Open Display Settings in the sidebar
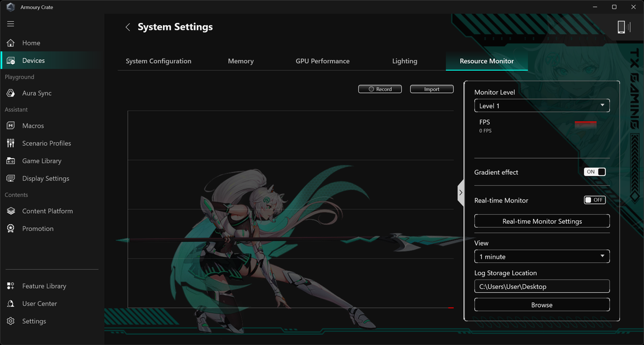The height and width of the screenshot is (345, 644). click(x=45, y=178)
